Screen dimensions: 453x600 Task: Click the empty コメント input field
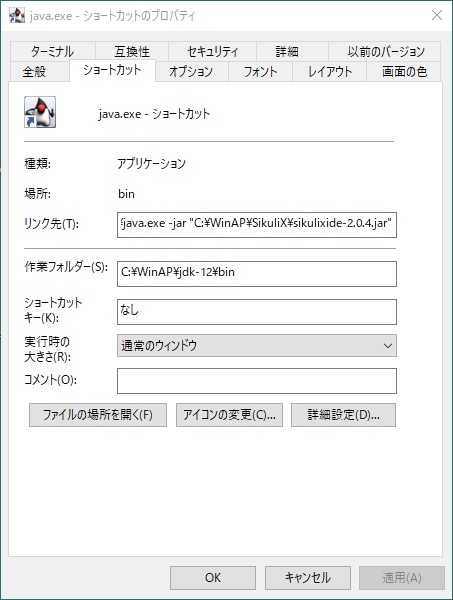point(257,381)
